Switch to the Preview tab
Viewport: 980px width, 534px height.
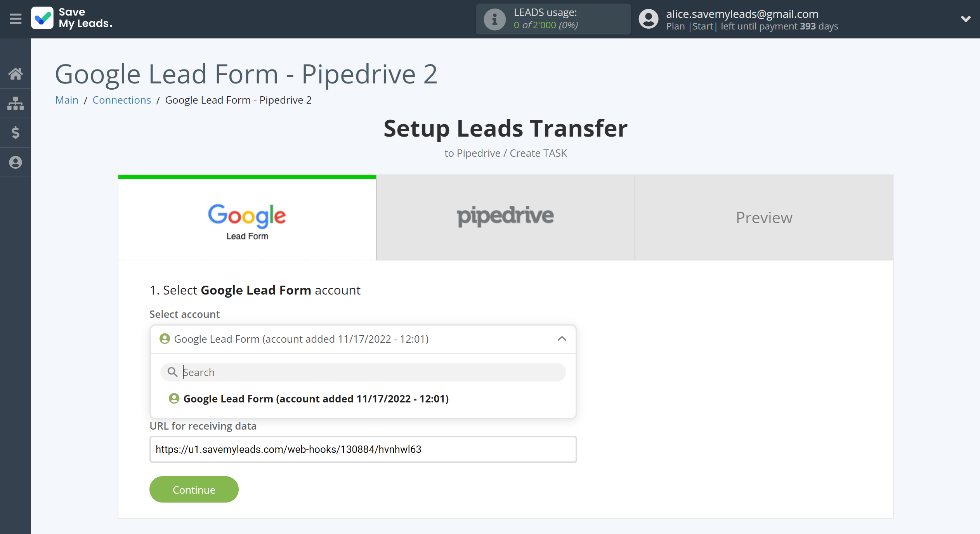[763, 217]
